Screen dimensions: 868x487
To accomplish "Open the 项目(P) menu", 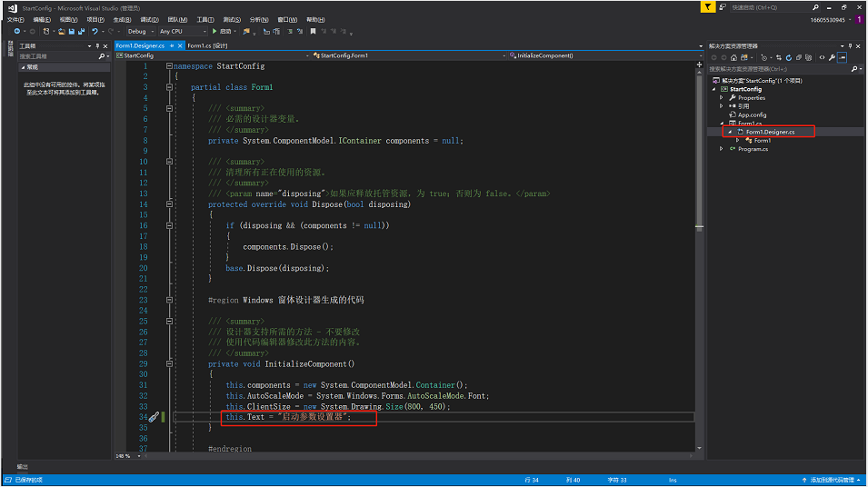I will [95, 19].
